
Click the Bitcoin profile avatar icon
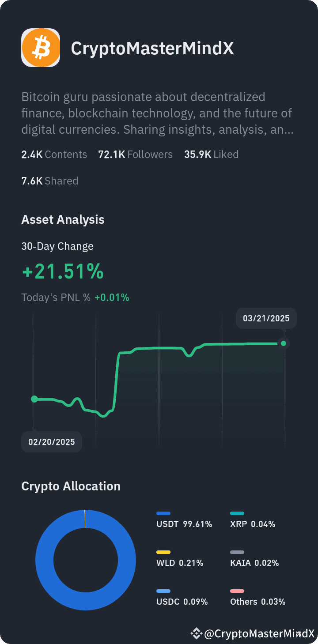41,47
